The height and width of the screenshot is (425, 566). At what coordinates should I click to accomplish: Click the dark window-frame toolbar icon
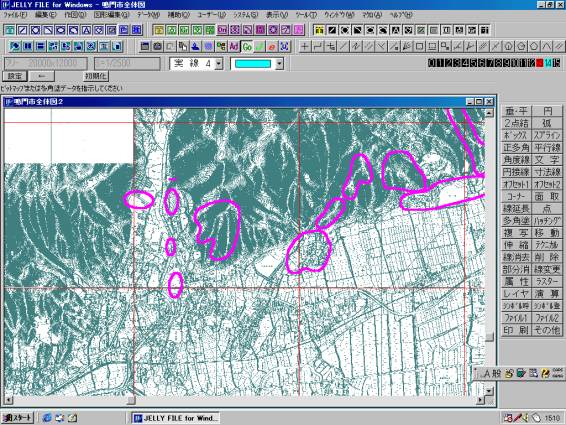(x=145, y=47)
